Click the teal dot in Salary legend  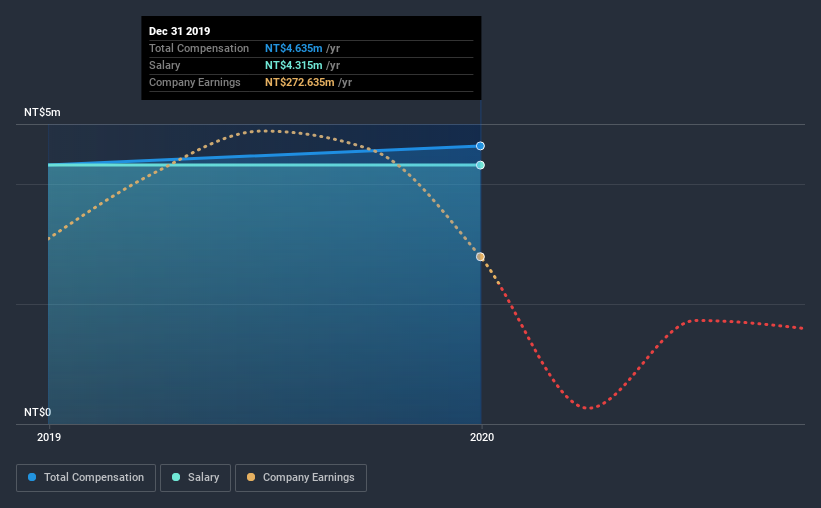176,477
